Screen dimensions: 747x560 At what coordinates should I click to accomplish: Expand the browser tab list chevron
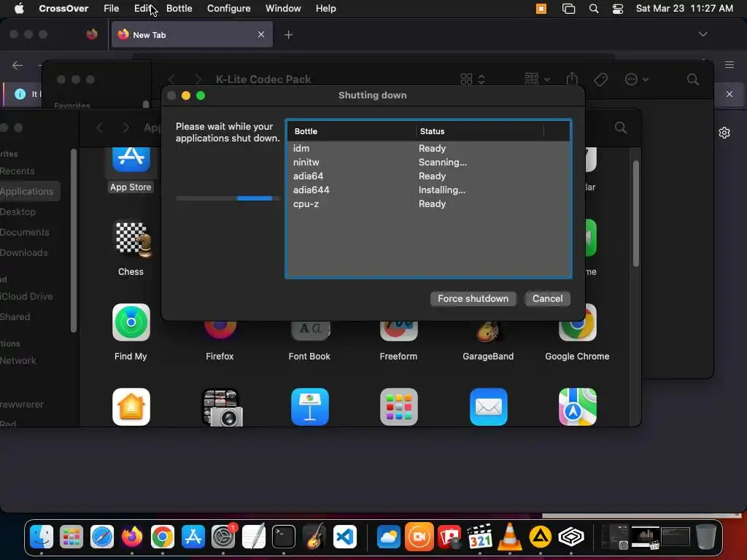pos(703,34)
